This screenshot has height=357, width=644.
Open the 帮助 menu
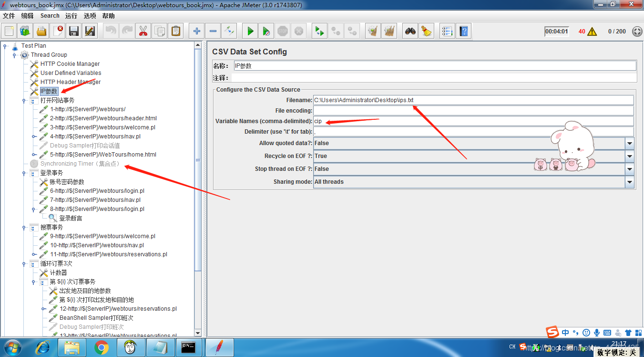(108, 16)
